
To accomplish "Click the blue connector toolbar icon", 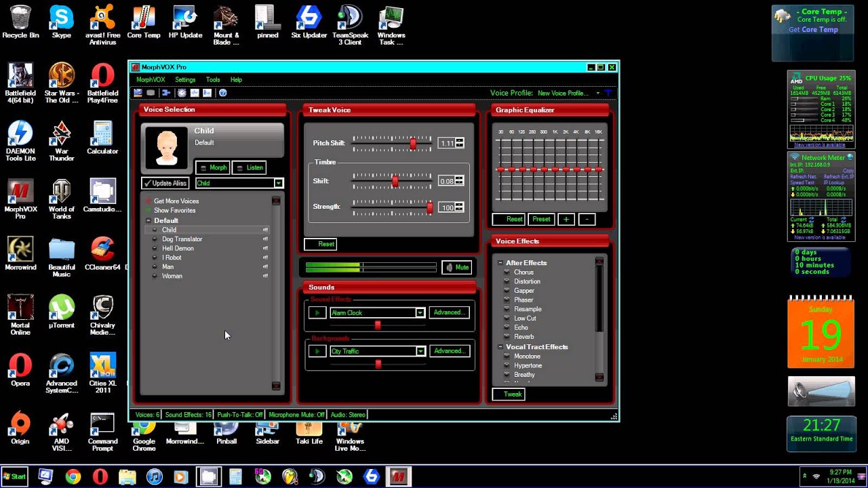I will coord(165,93).
